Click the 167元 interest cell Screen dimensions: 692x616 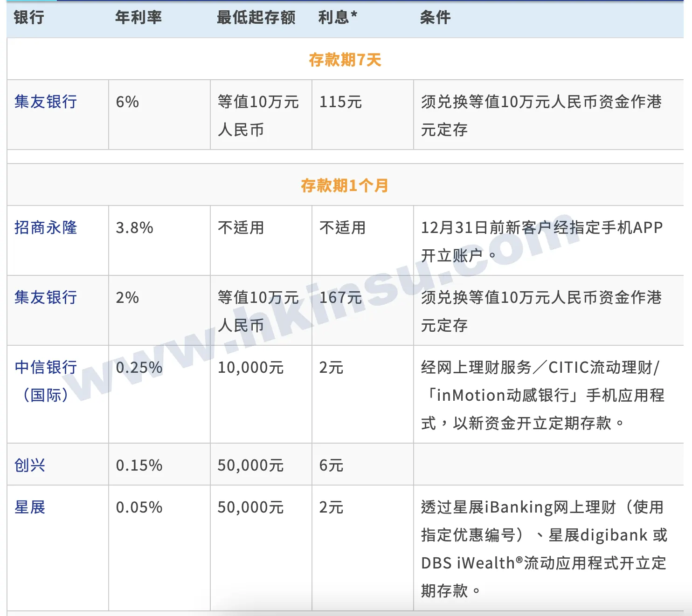coord(340,297)
